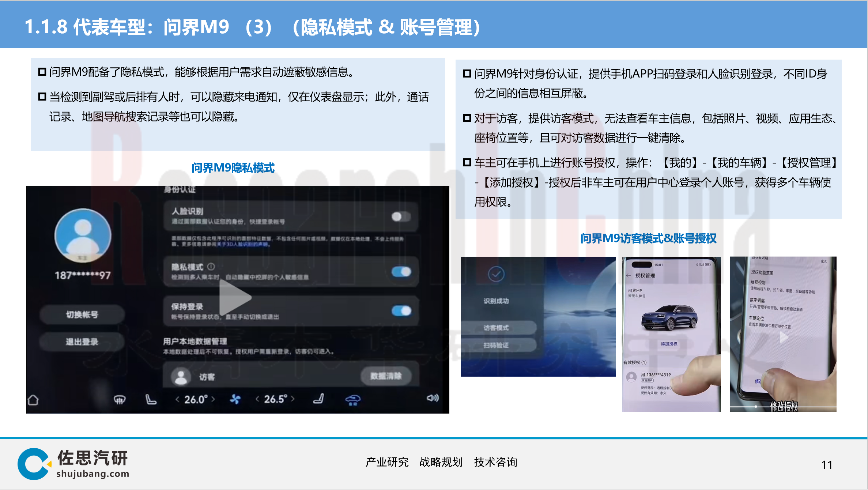Click the 问界M9隐私模式 caption
The height and width of the screenshot is (490, 868).
click(x=233, y=168)
